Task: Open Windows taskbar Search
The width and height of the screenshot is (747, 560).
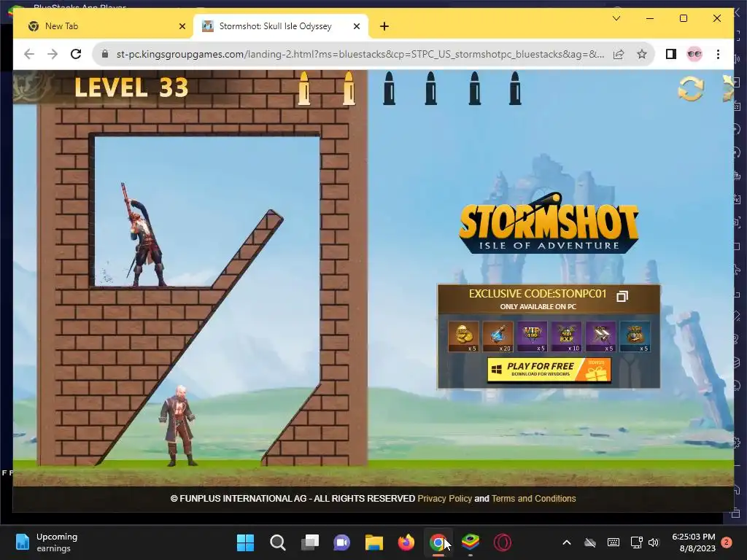Action: (x=278, y=542)
